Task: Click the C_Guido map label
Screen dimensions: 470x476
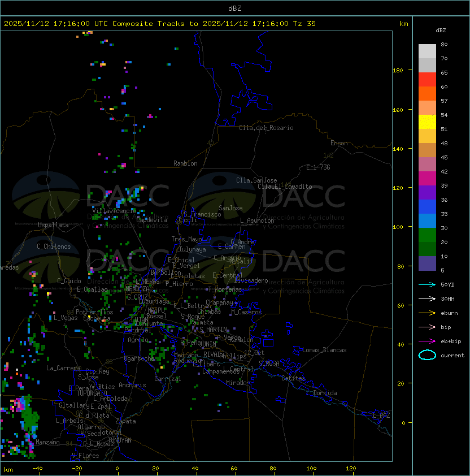Action: tap(69, 281)
